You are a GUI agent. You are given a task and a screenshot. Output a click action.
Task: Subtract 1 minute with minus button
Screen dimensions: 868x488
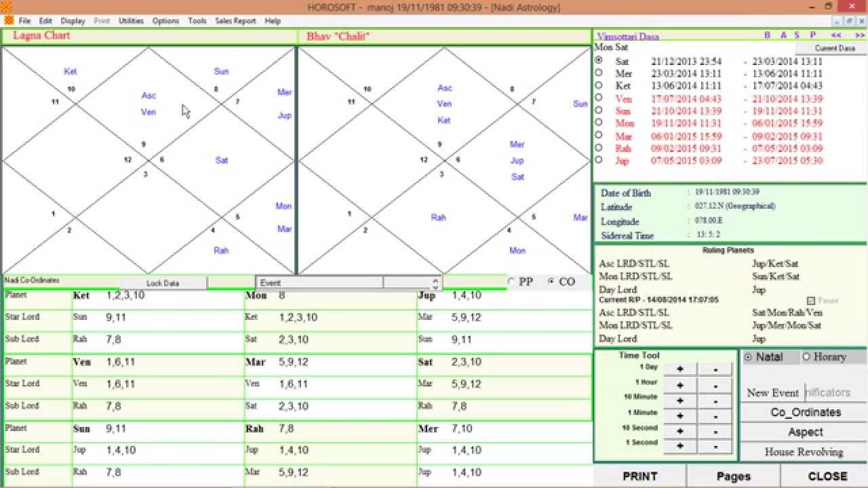(715, 415)
